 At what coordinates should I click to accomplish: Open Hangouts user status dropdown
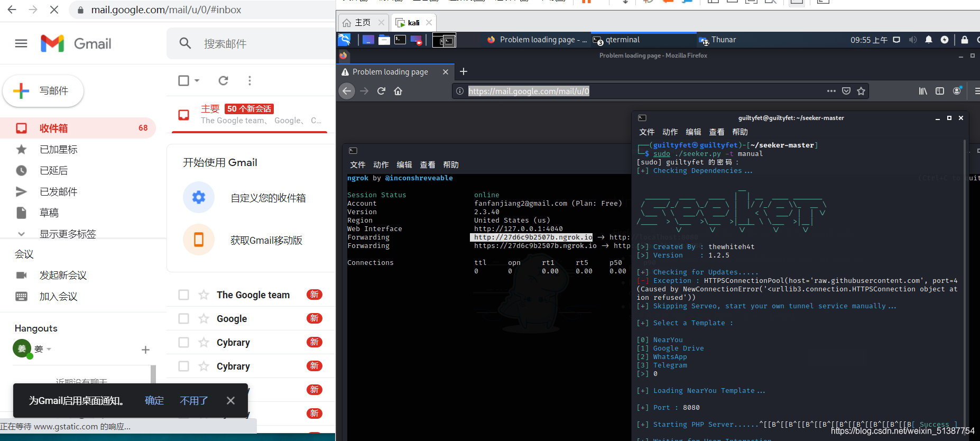coord(49,349)
